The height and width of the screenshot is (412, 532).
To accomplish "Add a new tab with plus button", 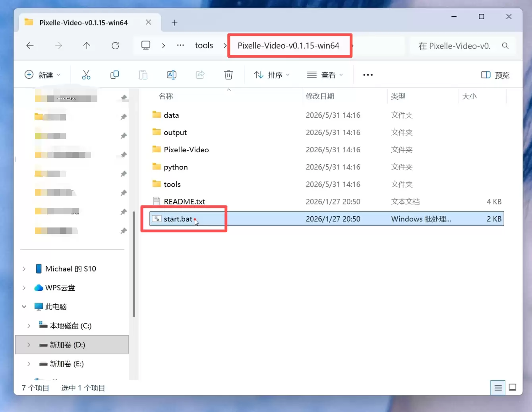I will coord(174,23).
